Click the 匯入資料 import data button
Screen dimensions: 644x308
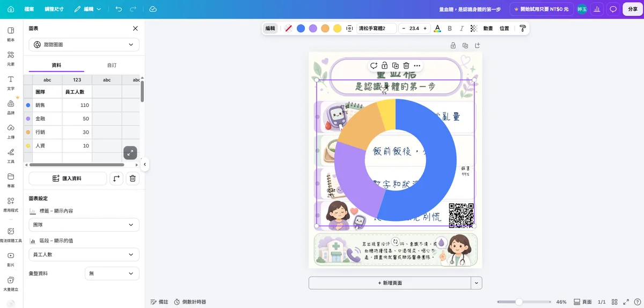[68, 179]
